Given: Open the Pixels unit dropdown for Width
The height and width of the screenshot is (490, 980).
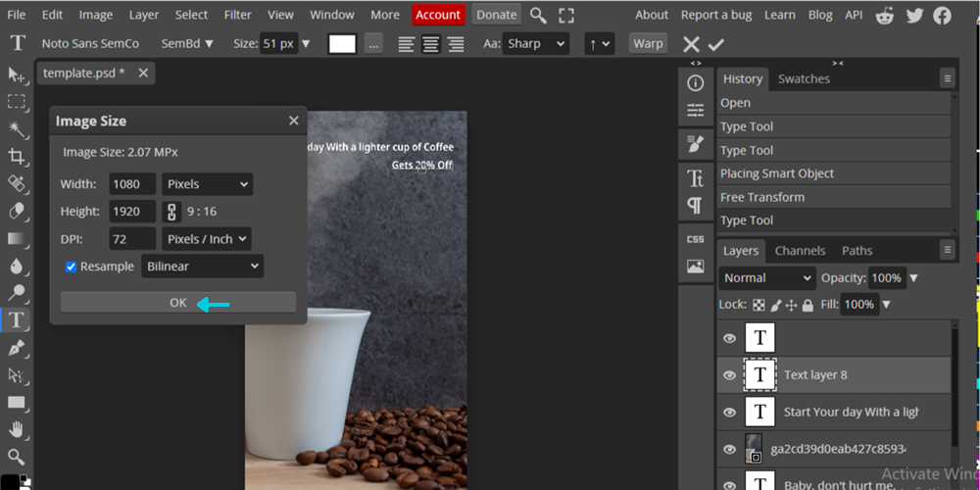Looking at the screenshot, I should click(x=207, y=184).
